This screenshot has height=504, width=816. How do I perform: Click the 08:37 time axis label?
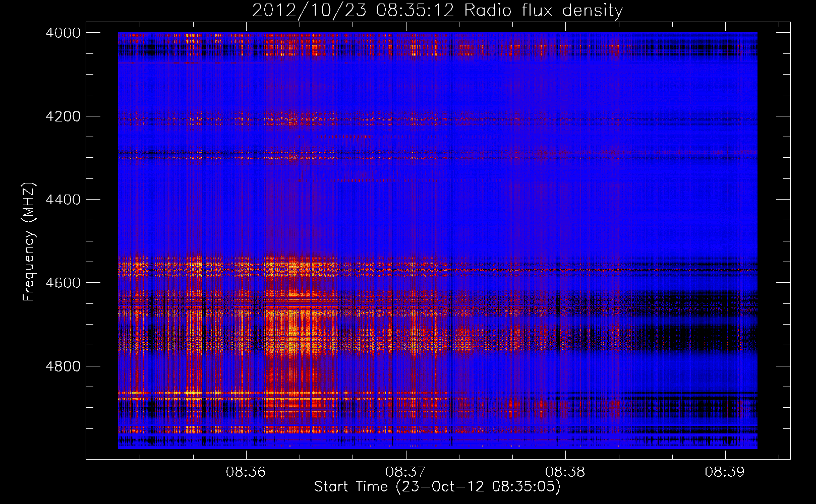405,472
